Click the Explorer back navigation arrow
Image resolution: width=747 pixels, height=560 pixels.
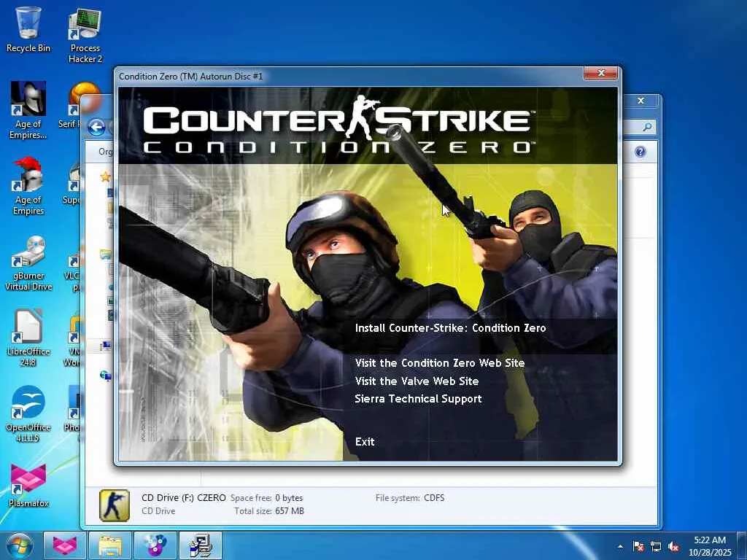coord(97,127)
